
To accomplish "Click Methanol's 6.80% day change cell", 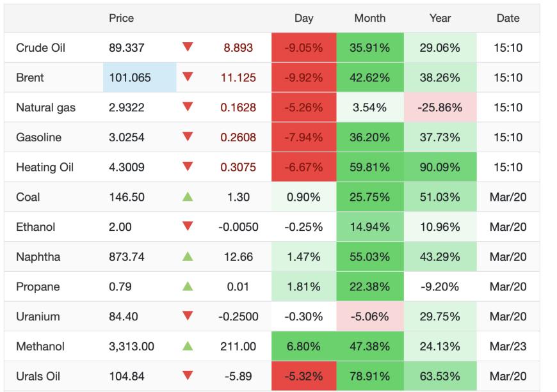I will pyautogui.click(x=303, y=346).
